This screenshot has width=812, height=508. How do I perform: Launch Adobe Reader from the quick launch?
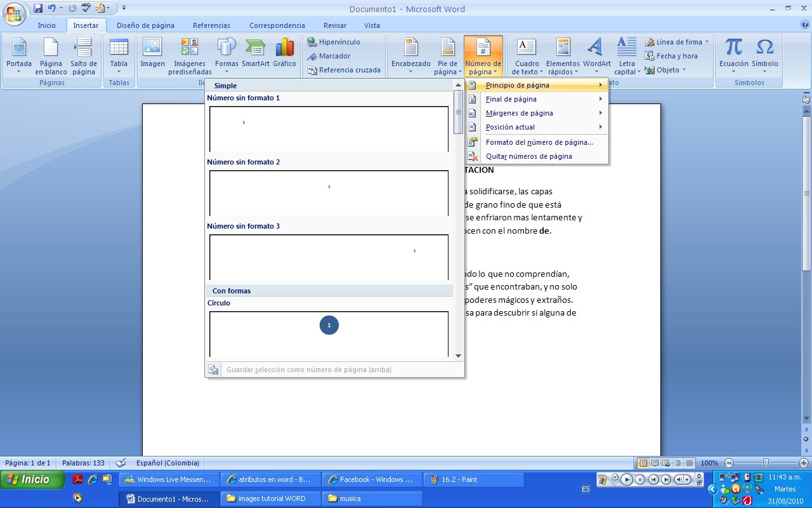(78, 479)
